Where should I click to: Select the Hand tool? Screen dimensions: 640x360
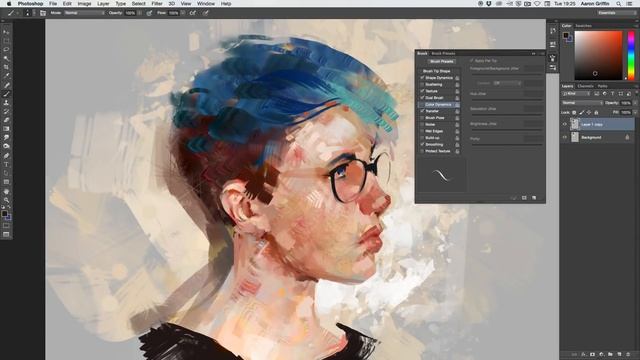point(6,191)
